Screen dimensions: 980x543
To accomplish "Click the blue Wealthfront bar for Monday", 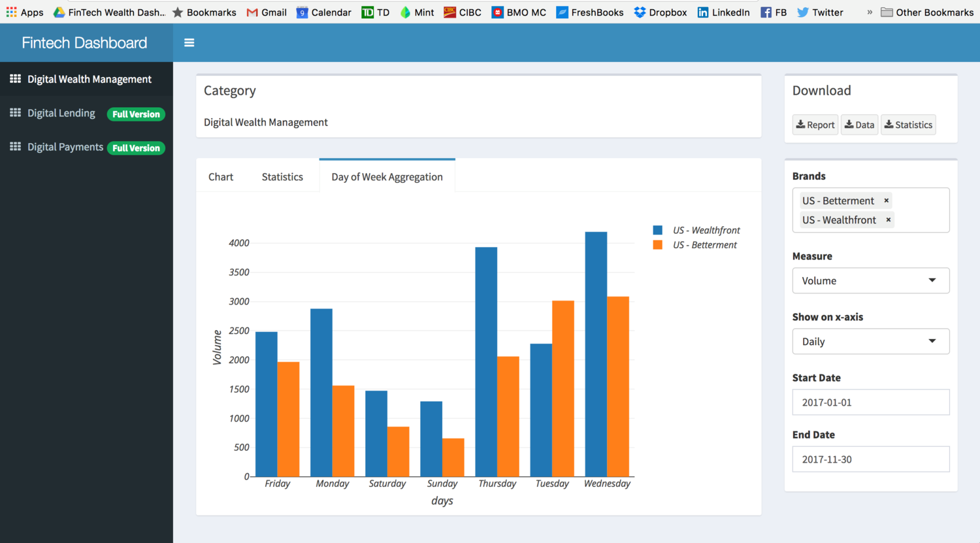I will (321, 393).
